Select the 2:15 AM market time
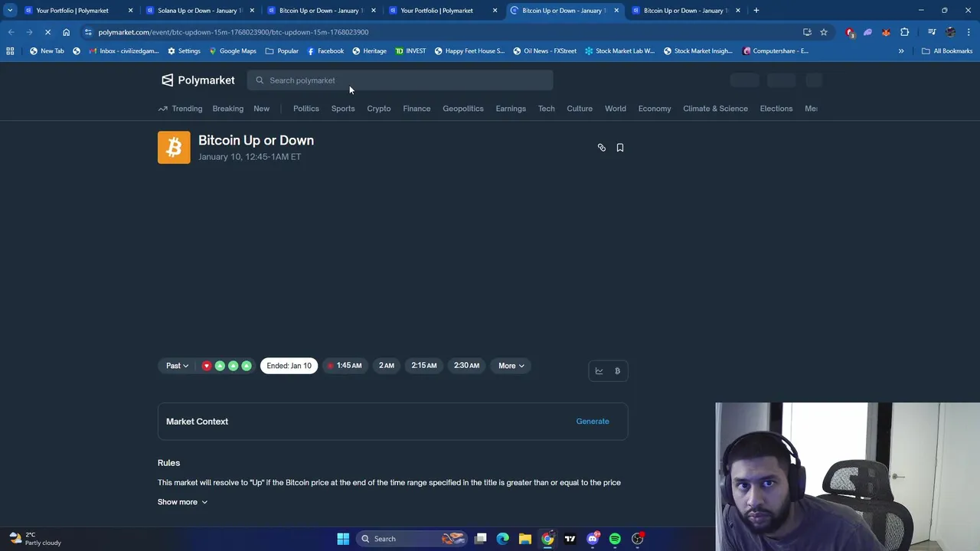 click(x=424, y=366)
